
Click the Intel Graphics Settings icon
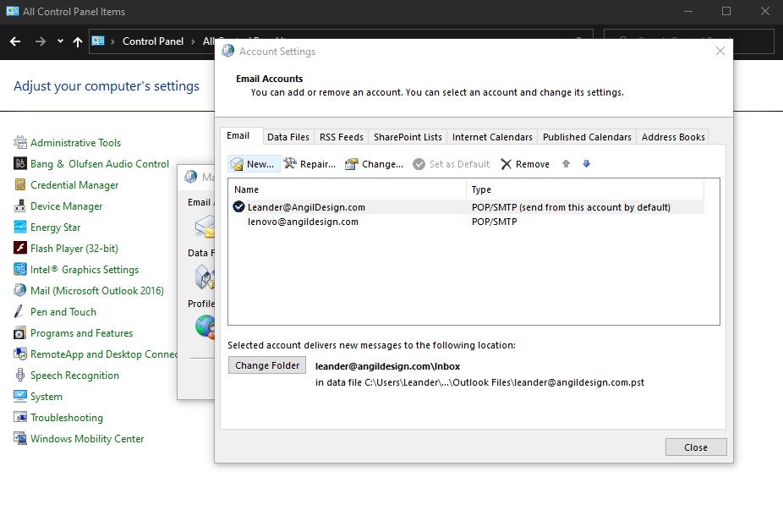20,269
